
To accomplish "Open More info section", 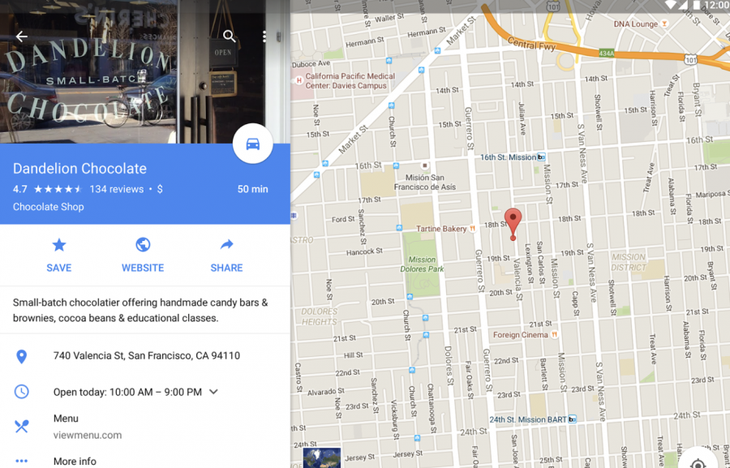I will click(75, 461).
